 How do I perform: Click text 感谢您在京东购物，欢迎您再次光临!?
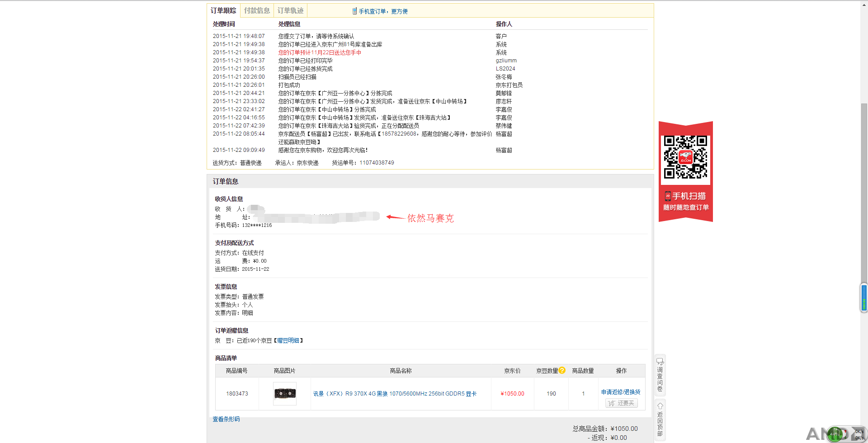323,150
